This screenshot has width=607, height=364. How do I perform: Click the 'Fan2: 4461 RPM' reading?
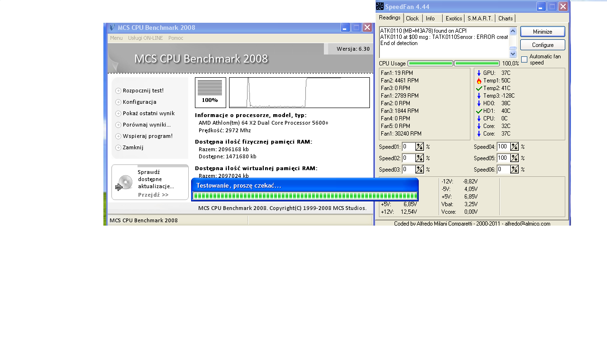400,81
